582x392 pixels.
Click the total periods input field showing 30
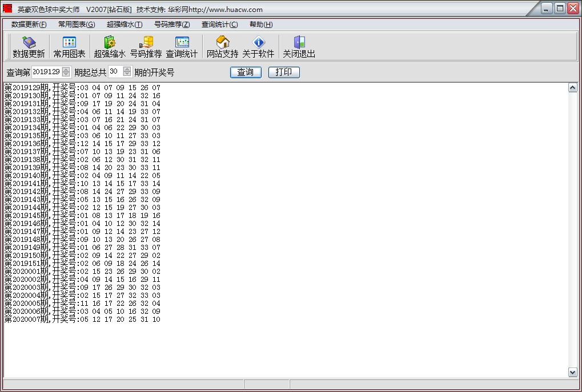point(115,72)
